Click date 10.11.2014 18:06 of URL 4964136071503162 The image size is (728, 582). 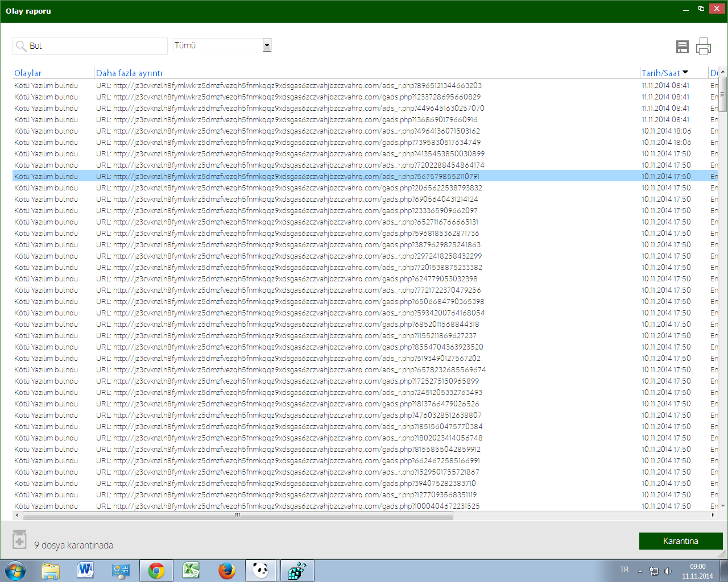667,131
